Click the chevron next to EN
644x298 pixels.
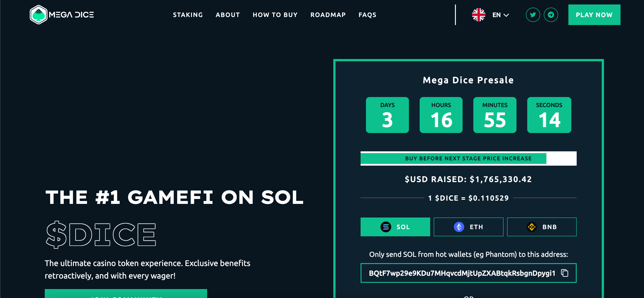pyautogui.click(x=506, y=15)
